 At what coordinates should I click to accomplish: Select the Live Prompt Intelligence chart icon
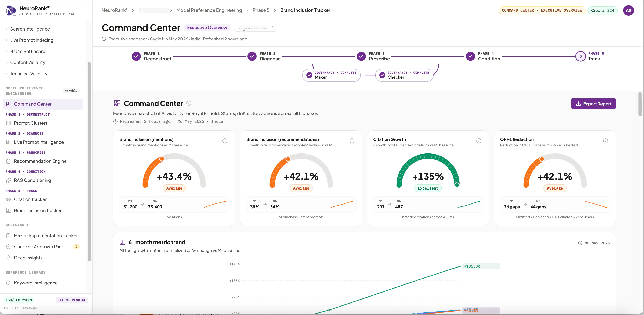pyautogui.click(x=8, y=142)
